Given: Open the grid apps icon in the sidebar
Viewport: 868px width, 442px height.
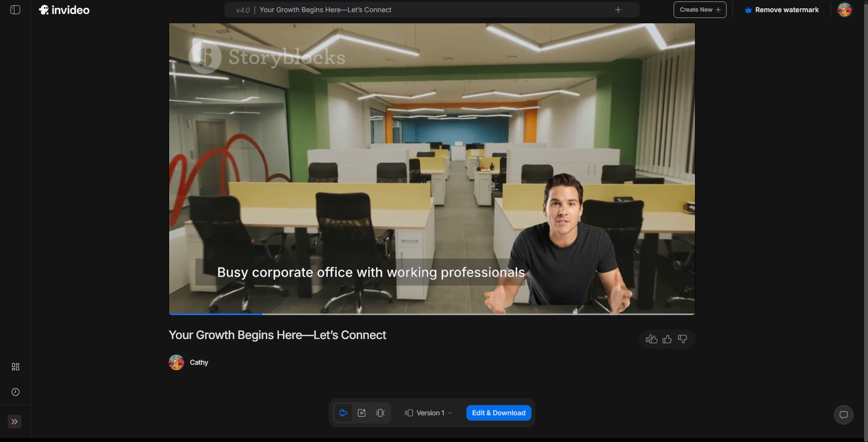Looking at the screenshot, I should (16, 367).
